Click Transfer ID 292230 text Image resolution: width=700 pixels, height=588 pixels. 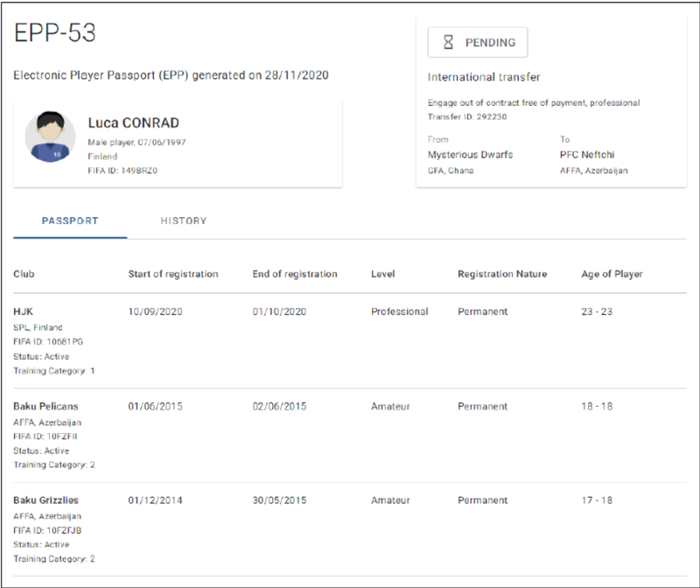pos(467,116)
